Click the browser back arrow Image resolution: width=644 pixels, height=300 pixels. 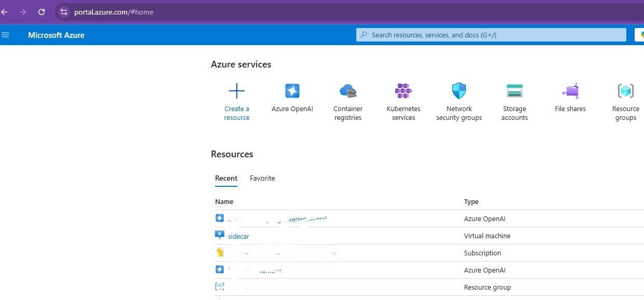click(5, 12)
